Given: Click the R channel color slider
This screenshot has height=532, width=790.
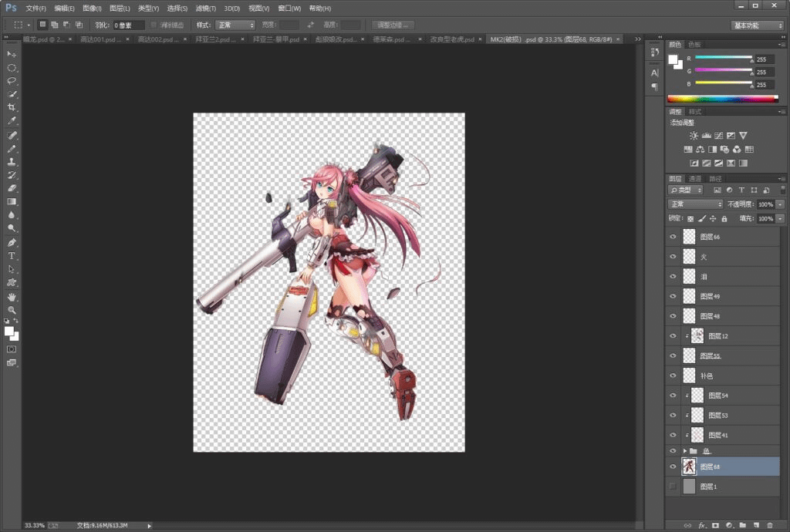Looking at the screenshot, I should [x=724, y=57].
